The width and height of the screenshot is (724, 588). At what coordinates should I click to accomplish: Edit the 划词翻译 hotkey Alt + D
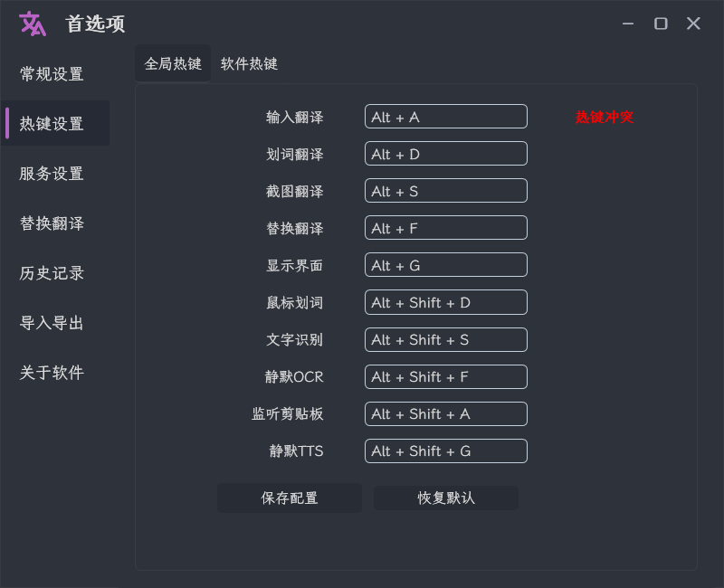tap(446, 154)
